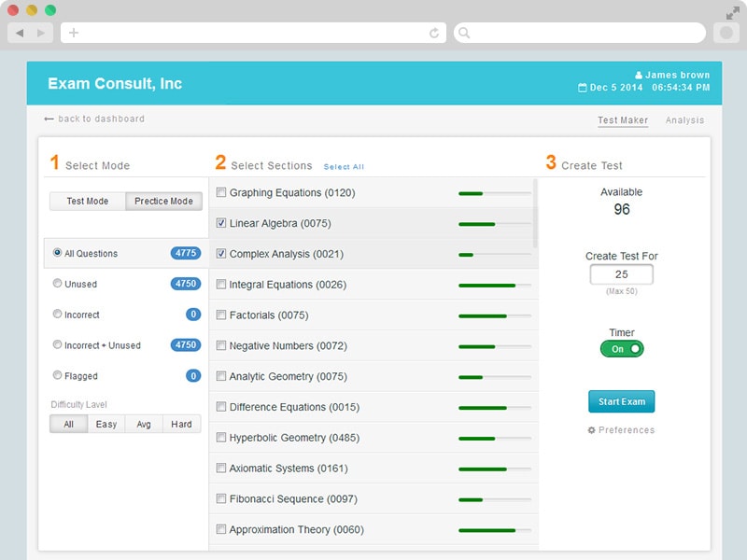Image resolution: width=747 pixels, height=560 pixels.
Task: Click the calendar icon beside date
Action: tap(582, 88)
